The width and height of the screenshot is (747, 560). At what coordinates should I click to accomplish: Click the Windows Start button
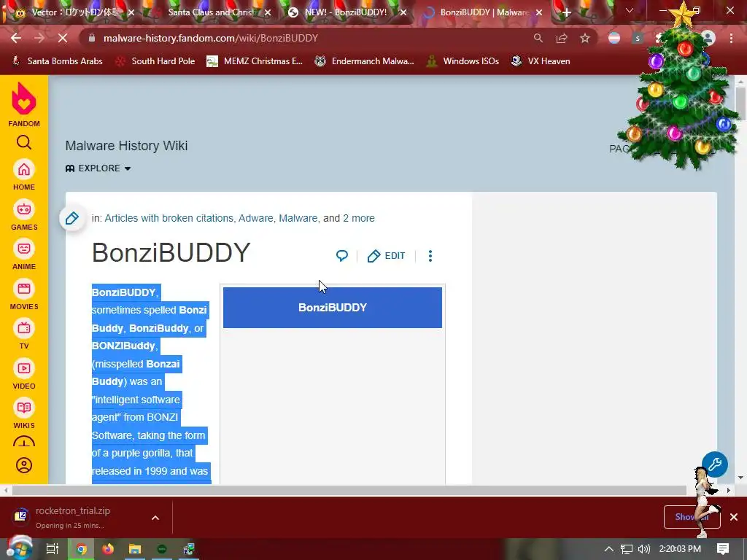click(18, 548)
